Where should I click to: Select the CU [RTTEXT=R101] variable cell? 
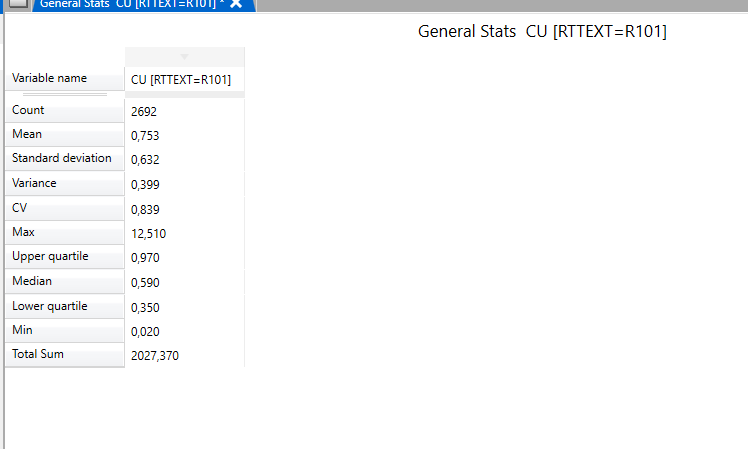(185, 80)
